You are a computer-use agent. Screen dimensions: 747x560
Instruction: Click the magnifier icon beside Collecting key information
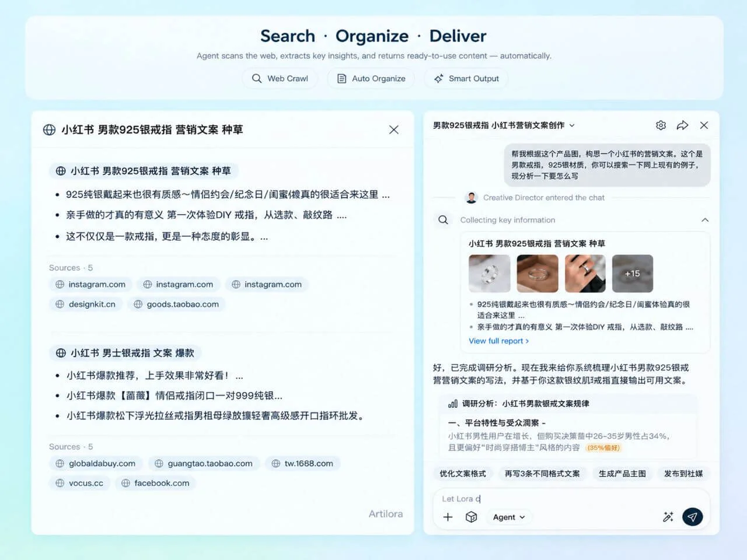pyautogui.click(x=444, y=220)
